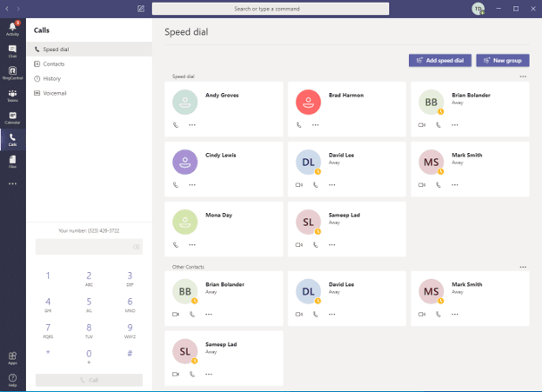Open more options for David Lee in Other Contacts
542x392 pixels.
tap(331, 315)
